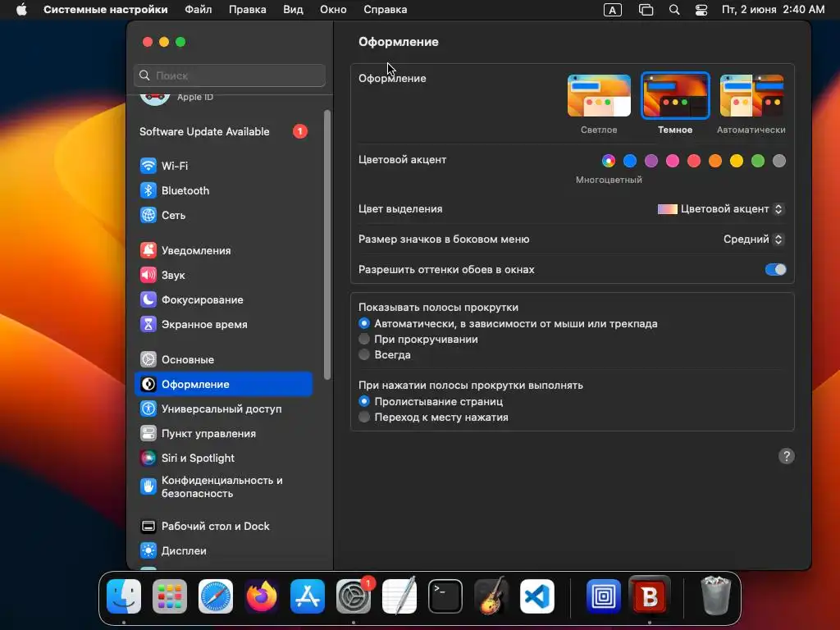Open TextEdit from the Dock
The height and width of the screenshot is (630, 840).
pyautogui.click(x=399, y=596)
